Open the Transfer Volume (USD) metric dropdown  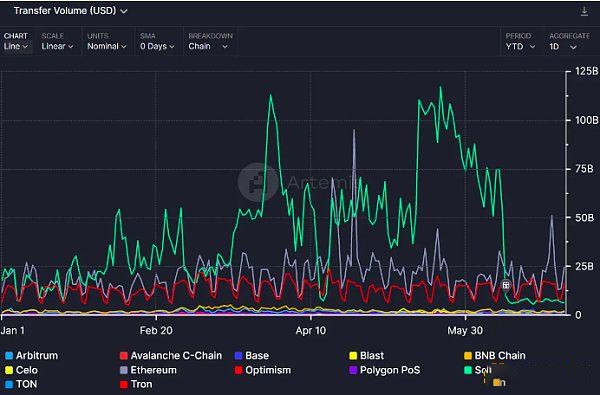point(70,11)
